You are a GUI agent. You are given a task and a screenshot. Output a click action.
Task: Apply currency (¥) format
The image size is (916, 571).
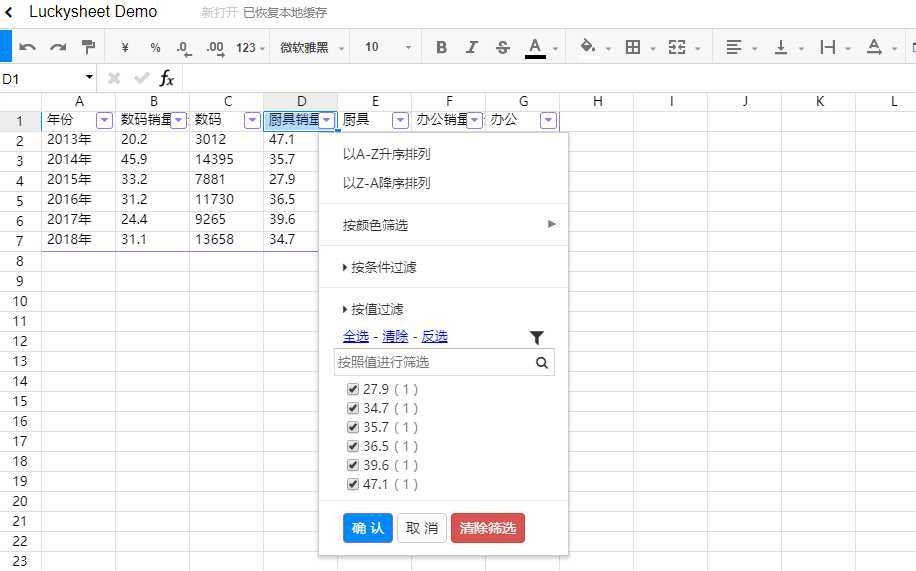(124, 47)
